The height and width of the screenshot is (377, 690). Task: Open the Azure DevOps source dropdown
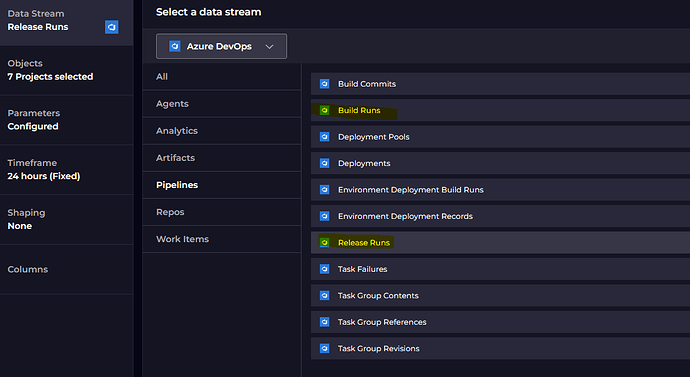221,46
